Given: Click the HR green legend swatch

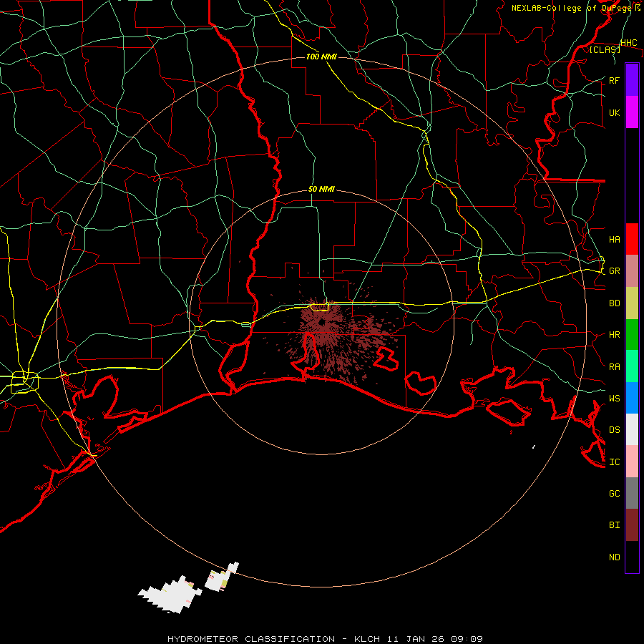Looking at the screenshot, I should pyautogui.click(x=632, y=334).
